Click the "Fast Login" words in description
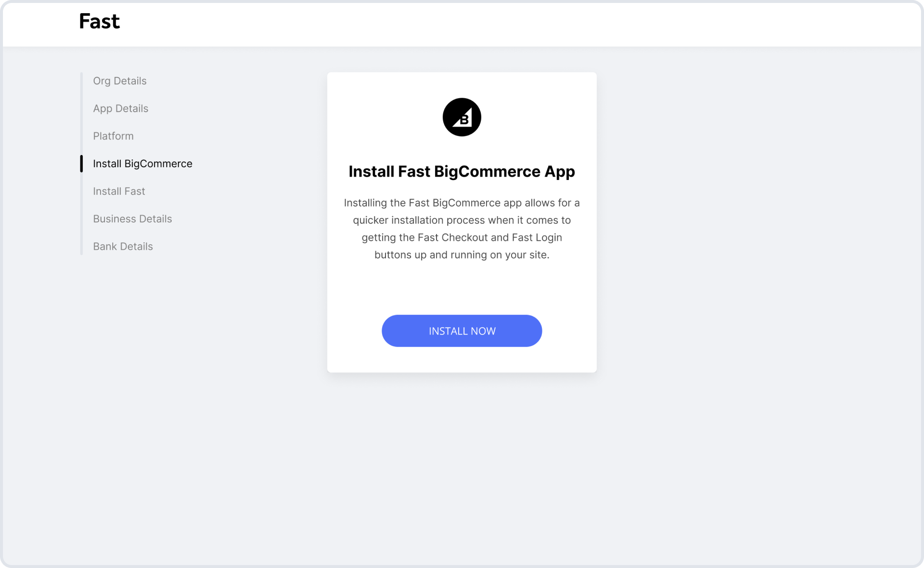924x568 pixels. coord(537,237)
